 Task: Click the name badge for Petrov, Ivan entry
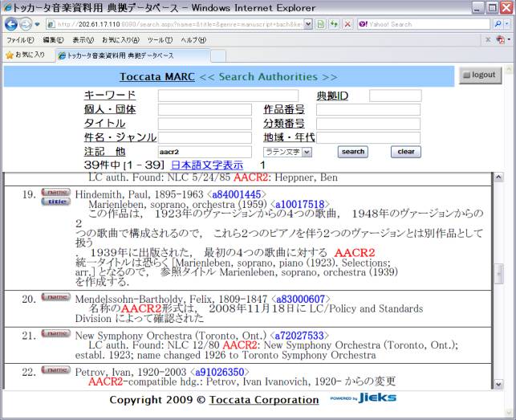point(55,370)
